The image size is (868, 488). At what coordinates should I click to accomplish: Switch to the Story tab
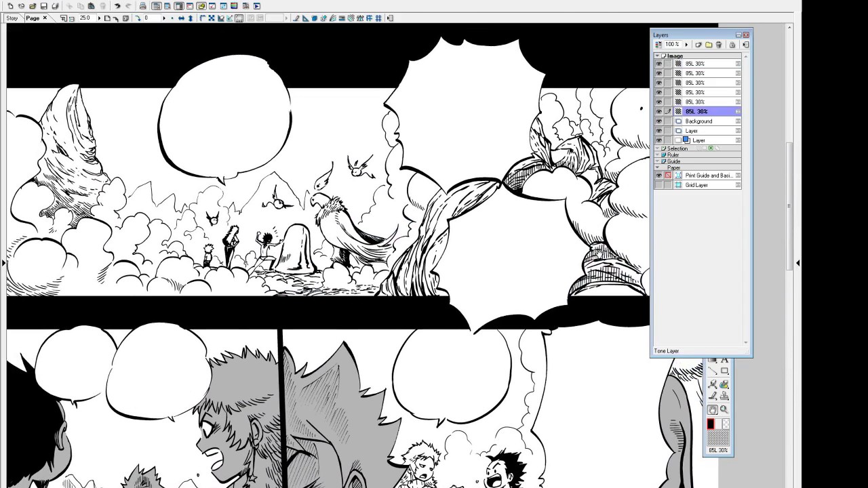coord(12,18)
